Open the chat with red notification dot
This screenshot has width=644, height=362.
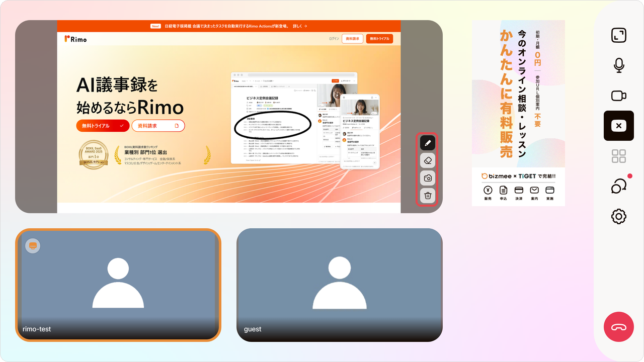(x=619, y=186)
